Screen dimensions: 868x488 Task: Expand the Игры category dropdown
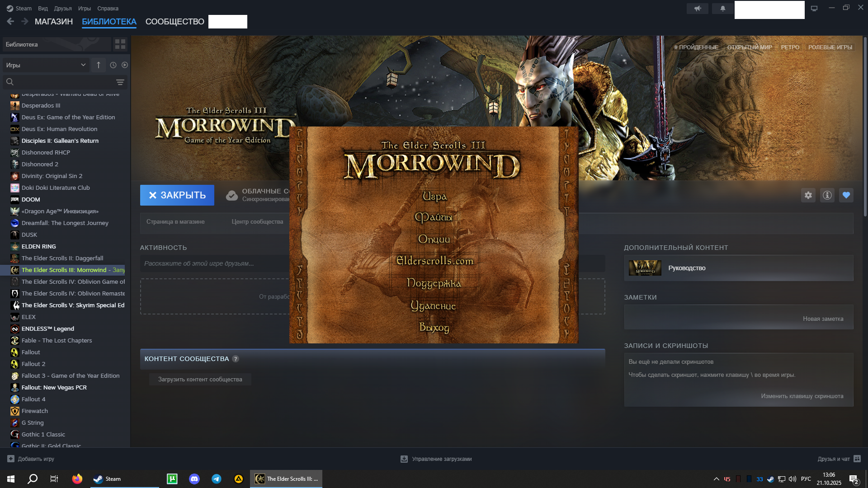coord(45,65)
